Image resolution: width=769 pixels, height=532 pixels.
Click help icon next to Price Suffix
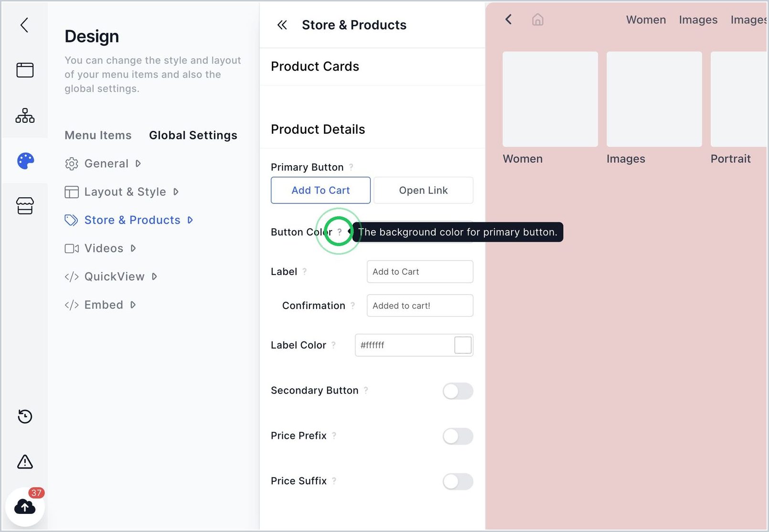coord(334,481)
